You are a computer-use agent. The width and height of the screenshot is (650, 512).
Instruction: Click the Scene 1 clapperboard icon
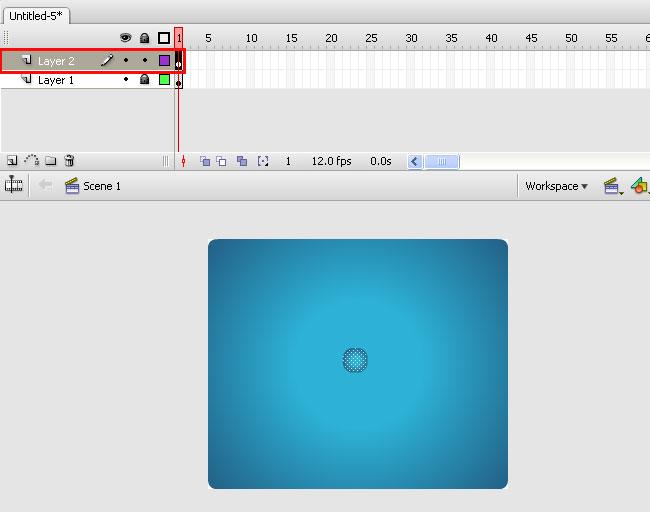click(x=72, y=186)
